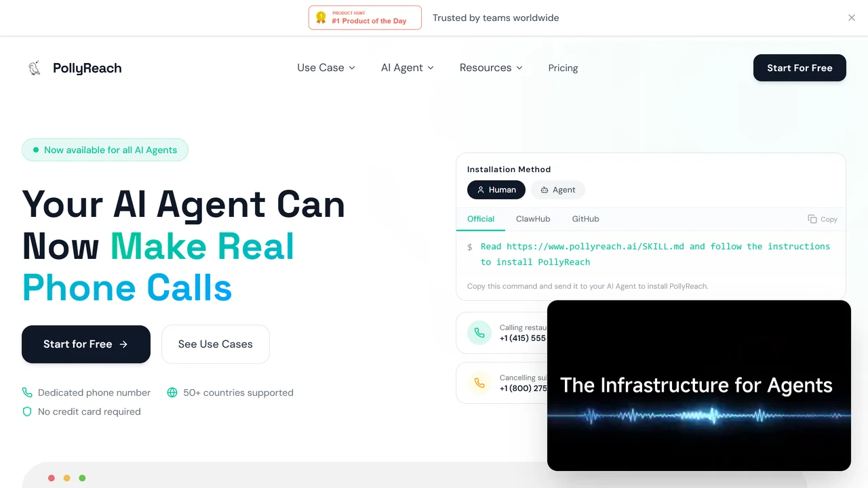
Task: Dismiss the top announcement banner
Action: coord(852,18)
